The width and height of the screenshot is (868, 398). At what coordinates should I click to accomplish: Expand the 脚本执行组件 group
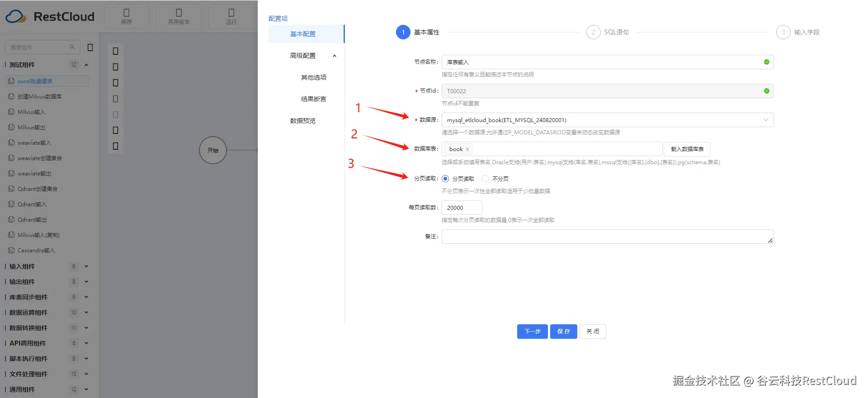pyautogui.click(x=86, y=359)
